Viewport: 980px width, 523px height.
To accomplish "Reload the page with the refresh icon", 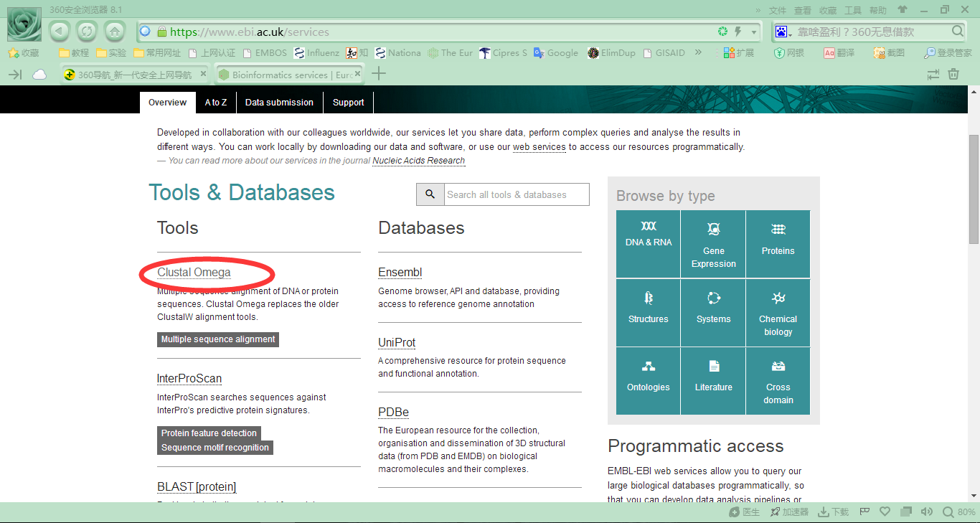I will coord(87,32).
